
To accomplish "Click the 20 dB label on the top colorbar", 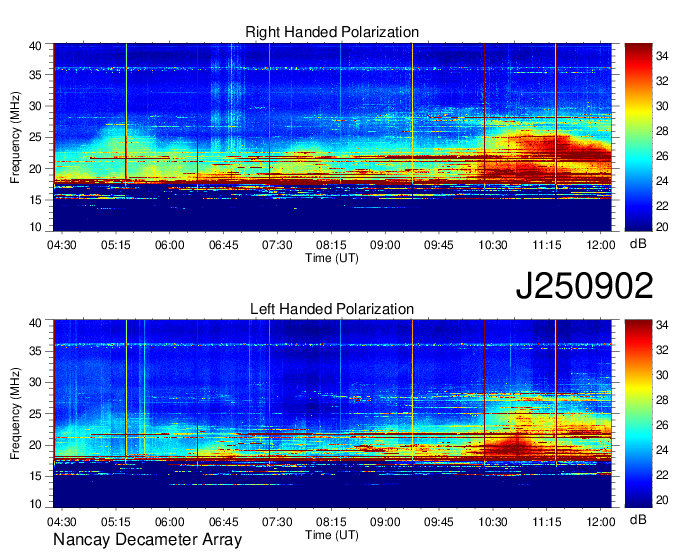I will 662,227.
